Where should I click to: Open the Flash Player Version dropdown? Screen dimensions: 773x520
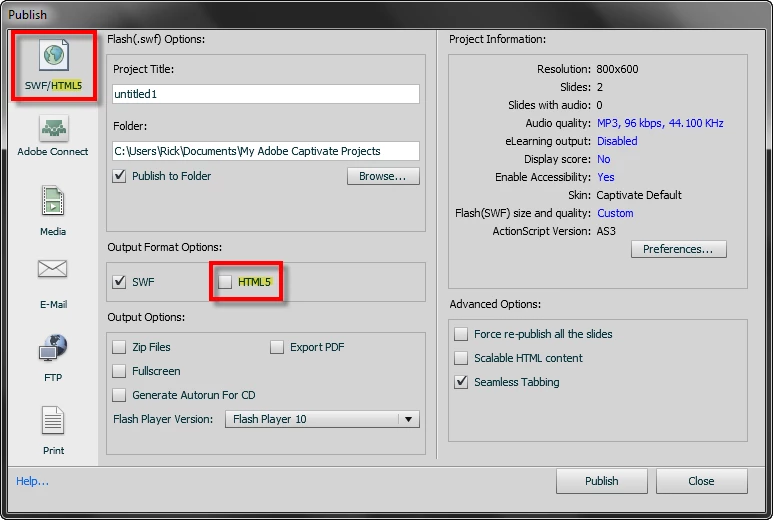point(322,419)
